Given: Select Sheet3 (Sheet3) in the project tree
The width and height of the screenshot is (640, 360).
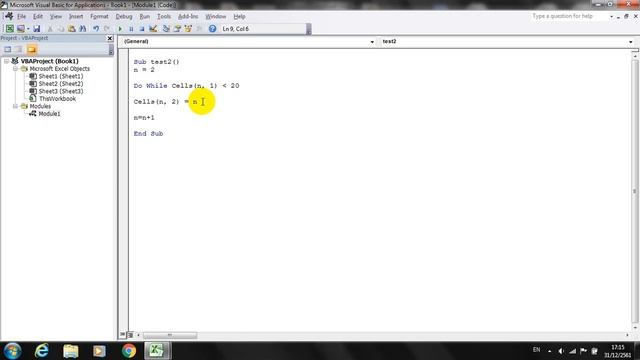Looking at the screenshot, I should 61,91.
